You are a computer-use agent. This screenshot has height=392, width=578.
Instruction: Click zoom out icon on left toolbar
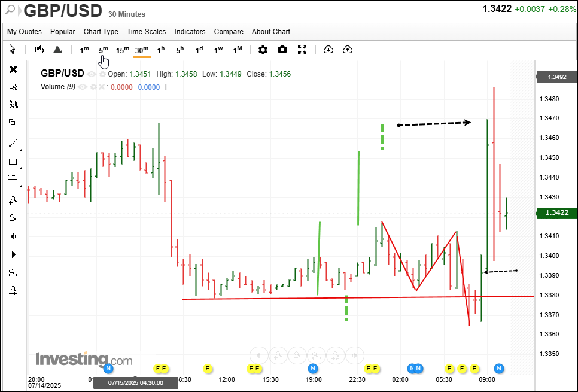[13, 218]
